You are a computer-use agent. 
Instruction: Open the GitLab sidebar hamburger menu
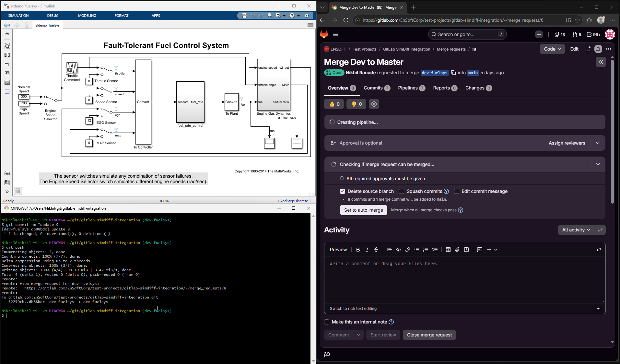pyautogui.click(x=336, y=34)
